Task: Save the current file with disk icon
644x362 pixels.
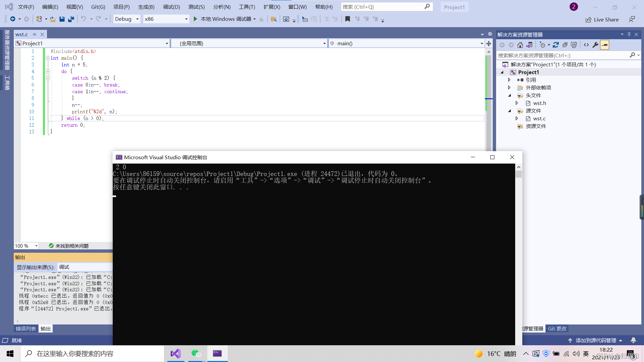Action: tap(62, 19)
